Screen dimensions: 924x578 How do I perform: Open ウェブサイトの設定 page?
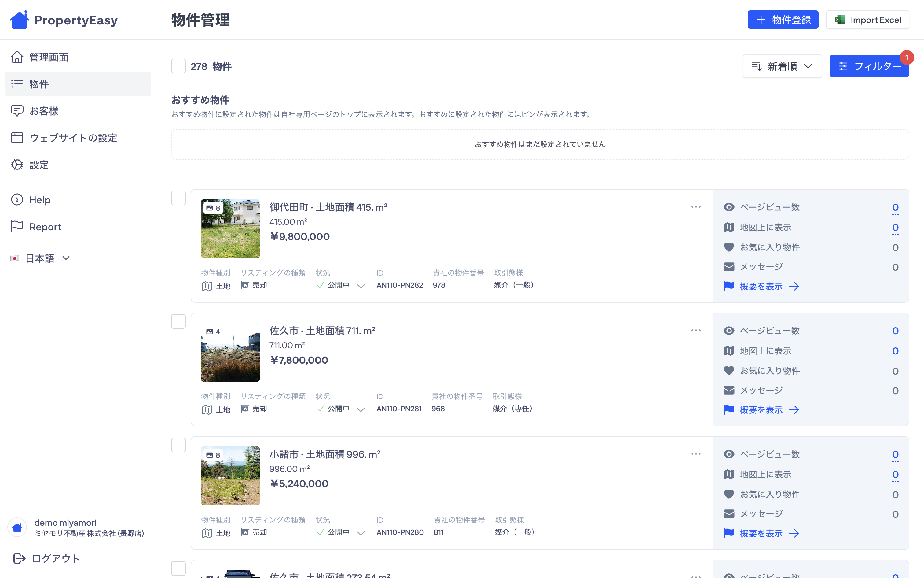[78, 138]
